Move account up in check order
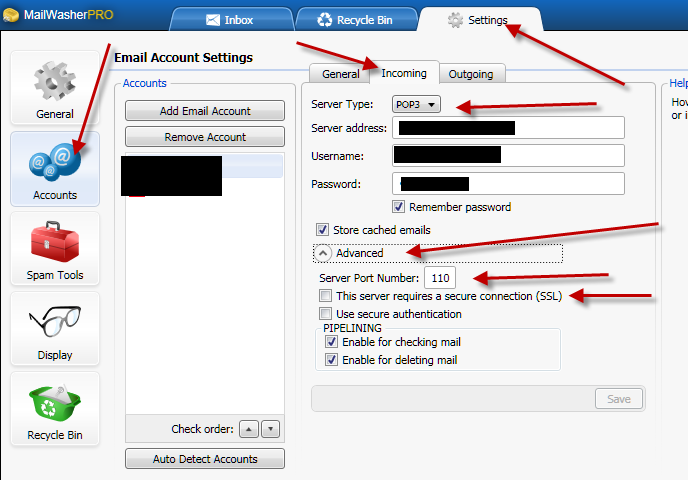Screen dimensions: 688x480 coord(249,429)
